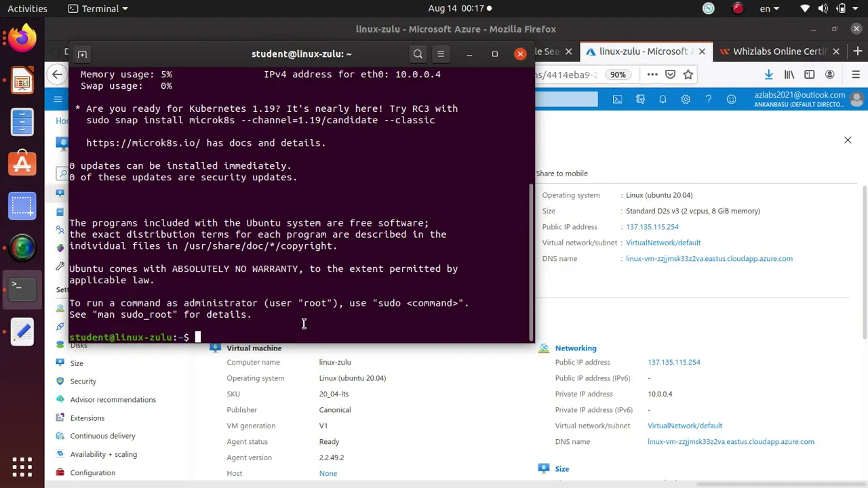
Task: Click the Host None link
Action: click(x=328, y=473)
